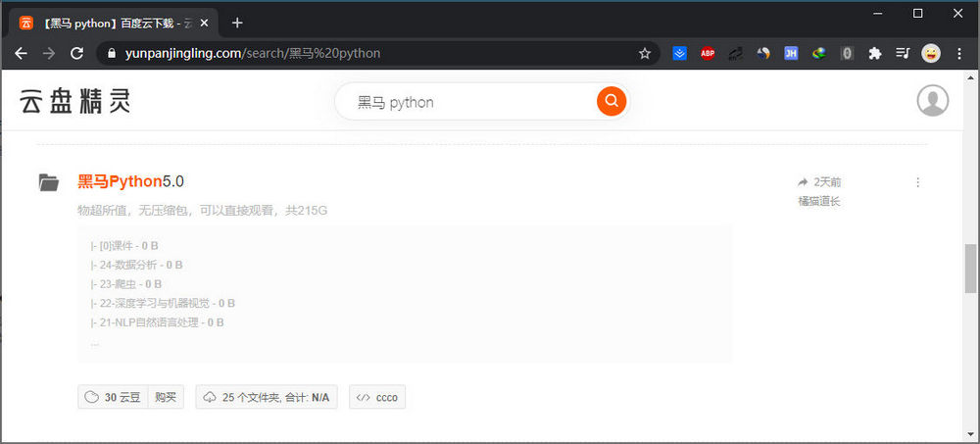Click the page vertical scrollbar thumb
This screenshot has width=980, height=444.
click(970, 269)
